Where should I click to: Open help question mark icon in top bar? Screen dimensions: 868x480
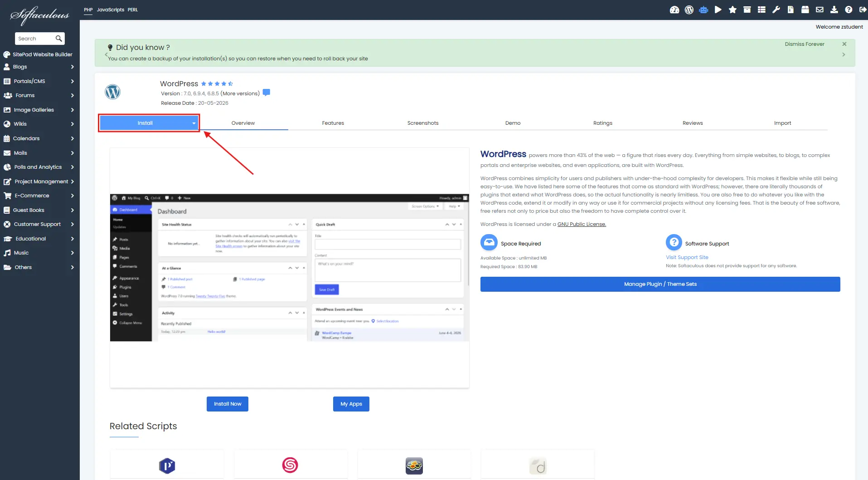pos(849,10)
